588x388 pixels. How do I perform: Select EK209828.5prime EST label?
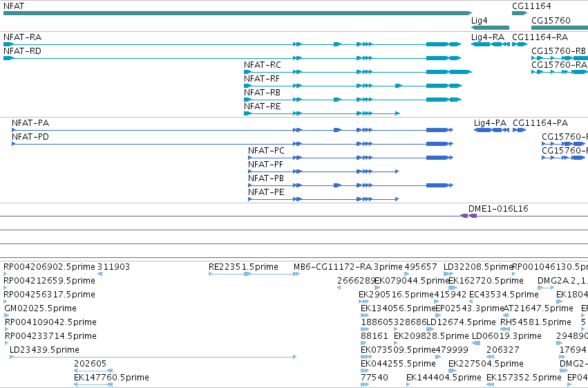click(431, 336)
